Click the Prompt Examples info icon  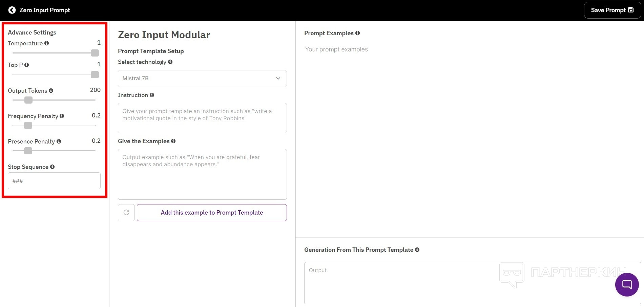click(x=358, y=33)
